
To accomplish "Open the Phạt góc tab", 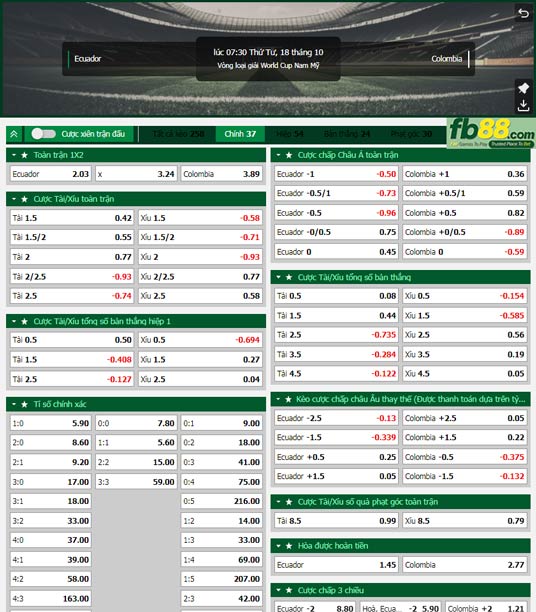I will point(411,134).
